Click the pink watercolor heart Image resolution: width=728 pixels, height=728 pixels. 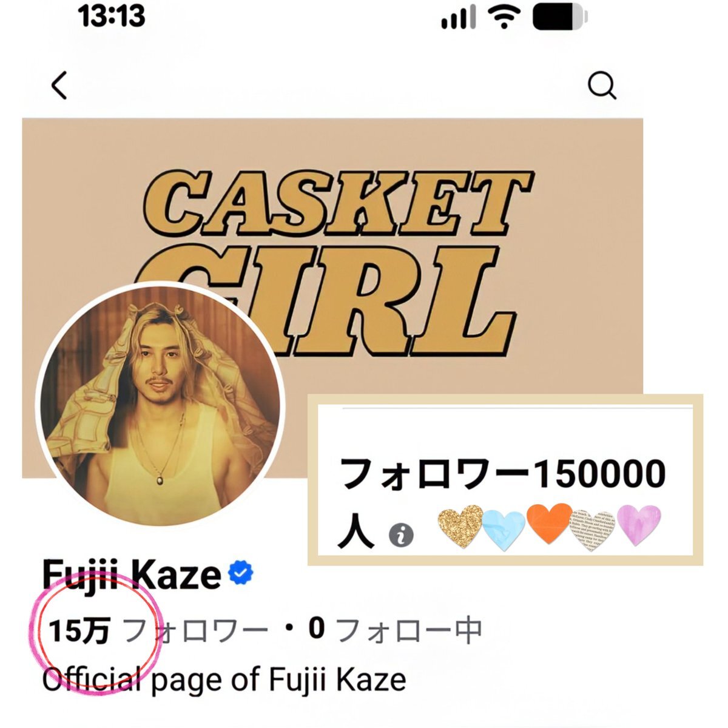(x=638, y=525)
